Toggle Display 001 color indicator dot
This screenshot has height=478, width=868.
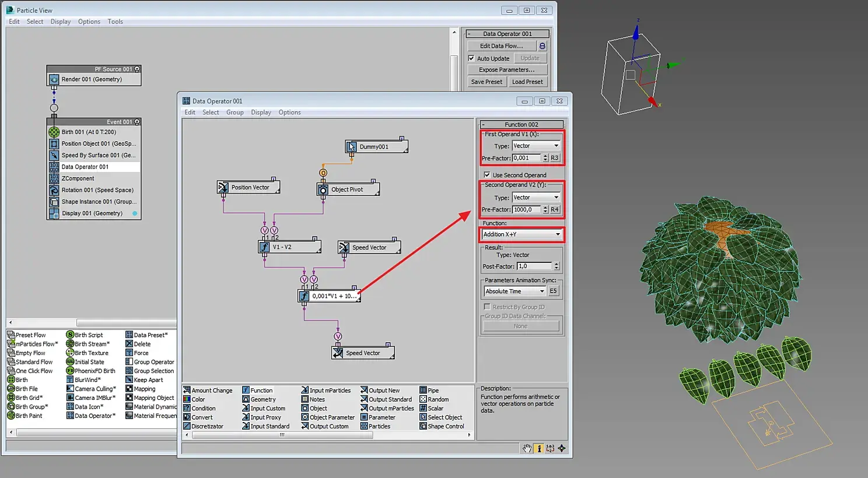(135, 213)
